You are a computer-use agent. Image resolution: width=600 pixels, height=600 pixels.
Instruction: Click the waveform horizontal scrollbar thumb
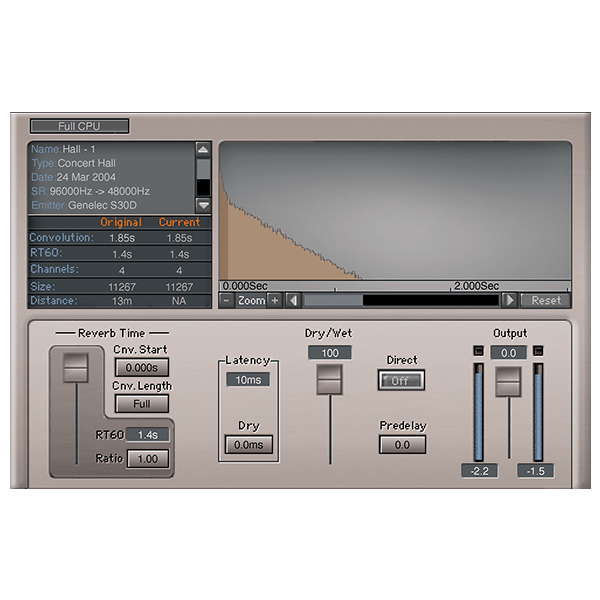point(333,301)
